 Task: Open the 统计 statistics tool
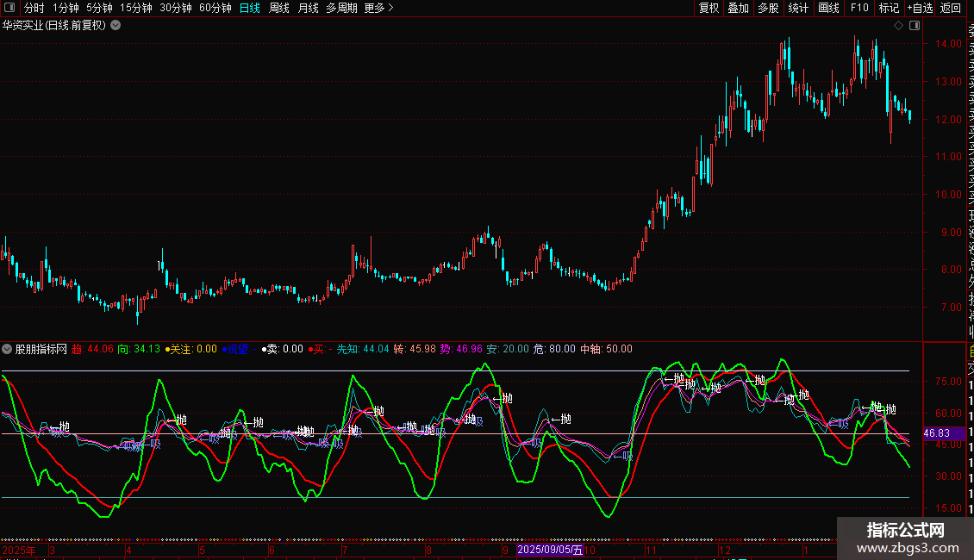[x=798, y=8]
